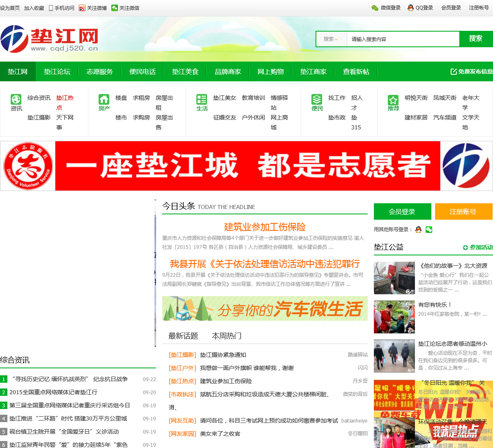Open thumbnail for 垫江论坛志愿者感动温州小
The height and width of the screenshot is (448, 493).
click(394, 356)
